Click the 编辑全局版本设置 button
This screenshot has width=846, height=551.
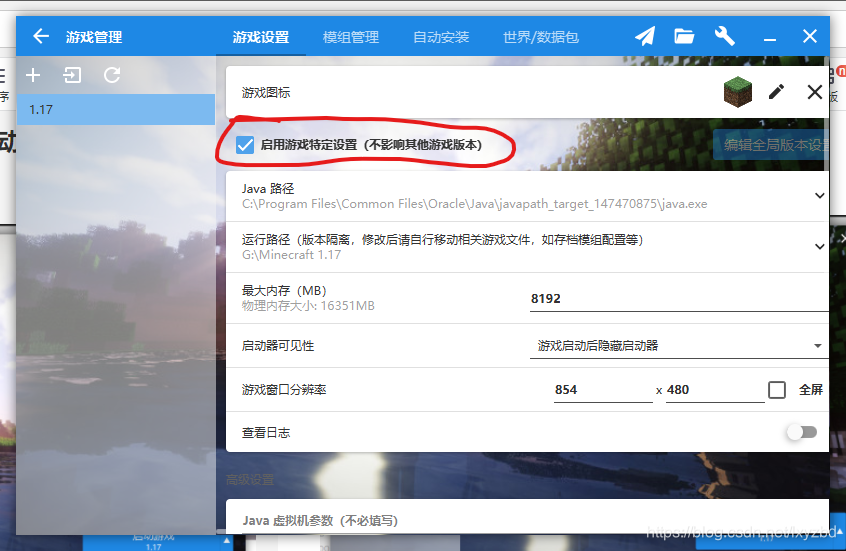coord(772,145)
